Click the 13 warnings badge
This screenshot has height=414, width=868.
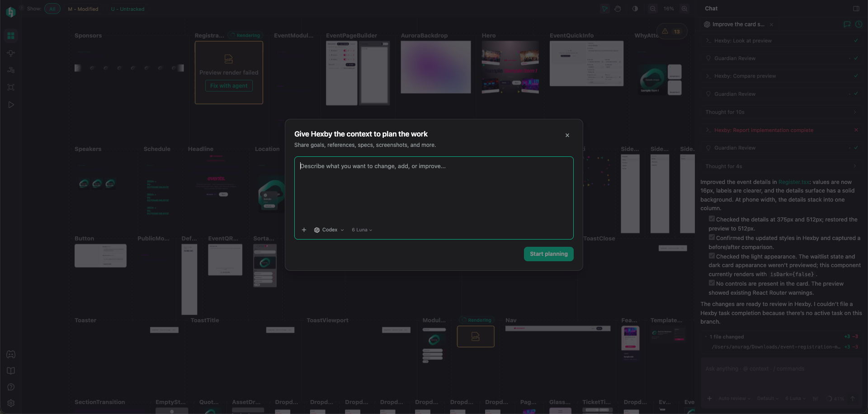pyautogui.click(x=671, y=31)
